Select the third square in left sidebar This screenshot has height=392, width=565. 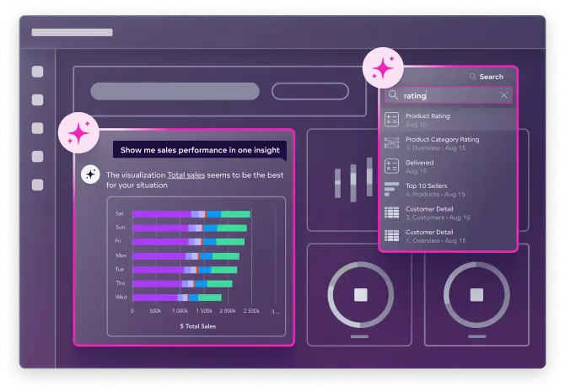37,128
